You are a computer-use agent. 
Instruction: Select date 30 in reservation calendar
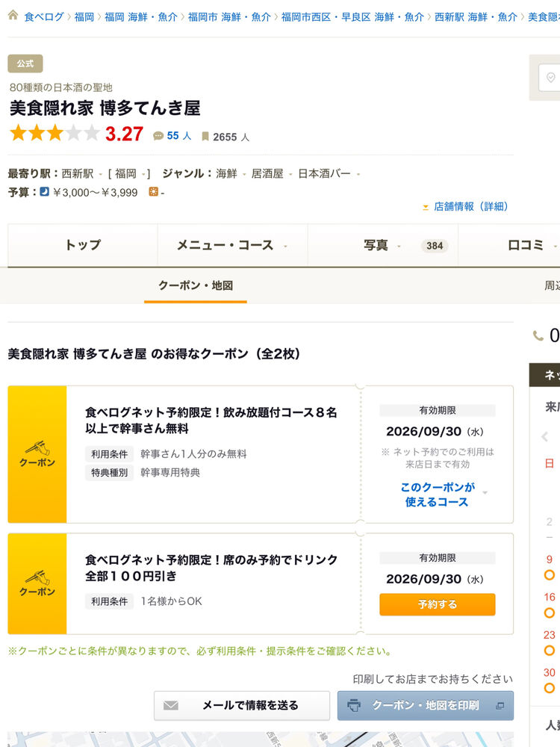tap(550, 681)
